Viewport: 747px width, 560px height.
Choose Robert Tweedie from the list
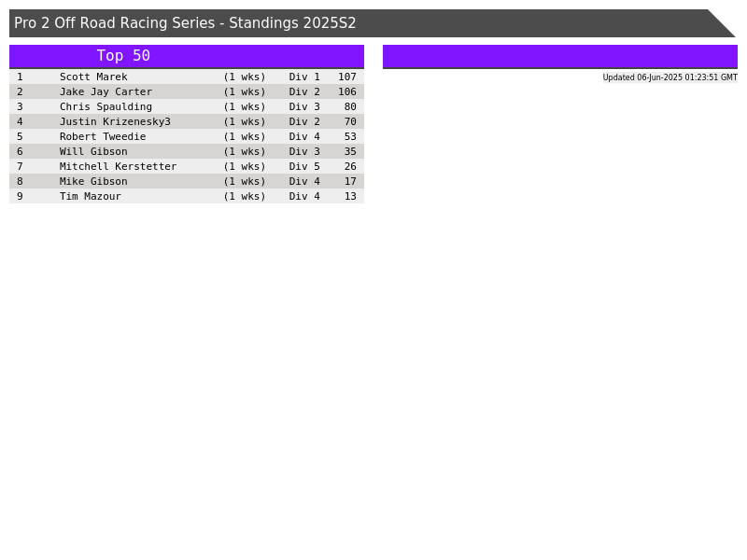(103, 137)
